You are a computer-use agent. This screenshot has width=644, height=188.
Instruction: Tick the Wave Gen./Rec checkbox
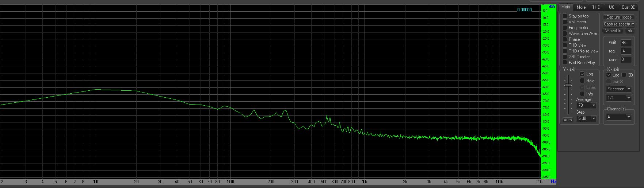(565, 34)
